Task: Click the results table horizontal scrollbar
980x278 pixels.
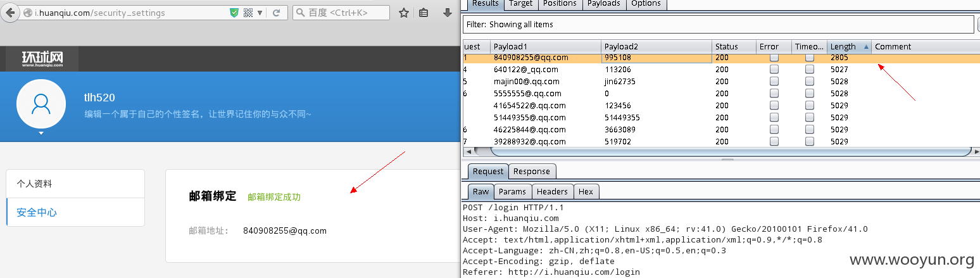Action: tap(731, 151)
